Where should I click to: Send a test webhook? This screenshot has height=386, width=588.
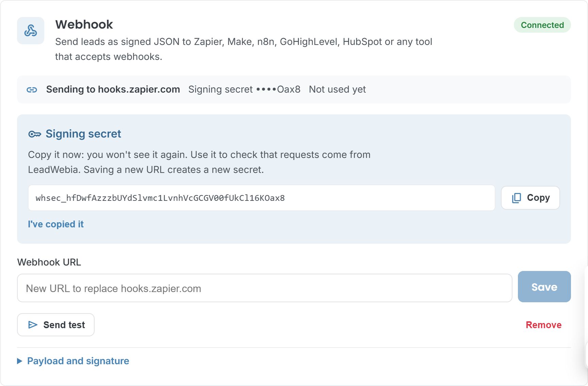pos(56,325)
